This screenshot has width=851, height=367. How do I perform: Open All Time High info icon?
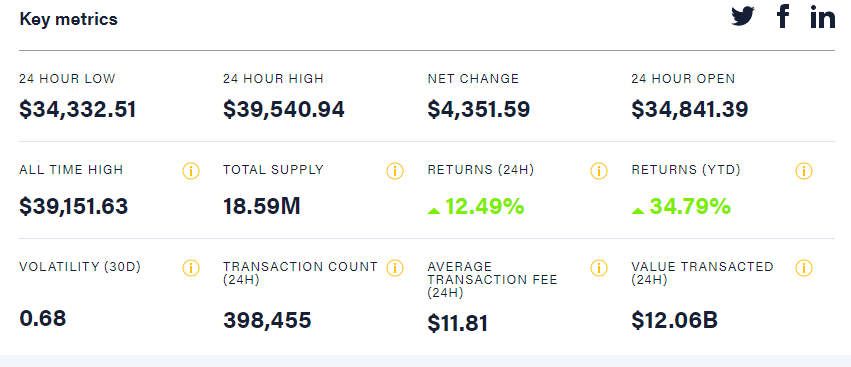[191, 171]
